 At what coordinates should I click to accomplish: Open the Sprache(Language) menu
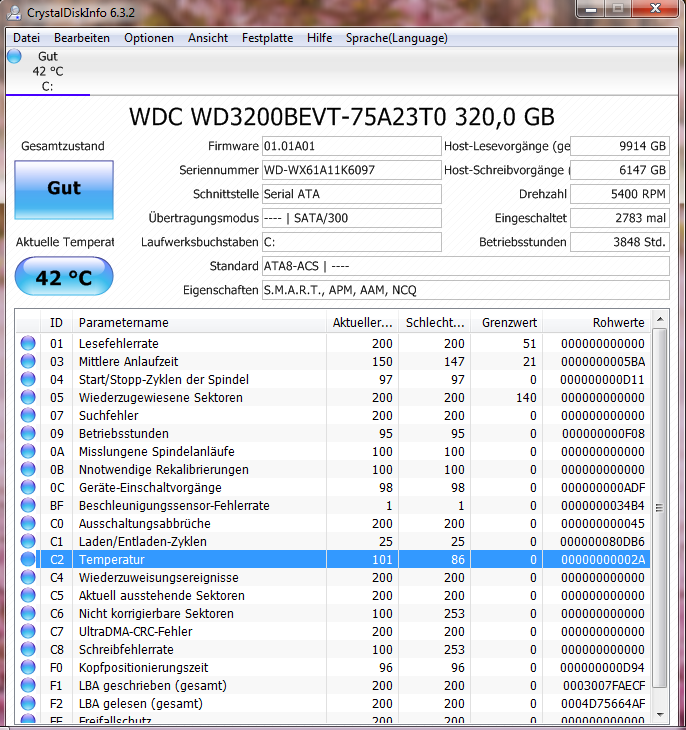click(396, 38)
